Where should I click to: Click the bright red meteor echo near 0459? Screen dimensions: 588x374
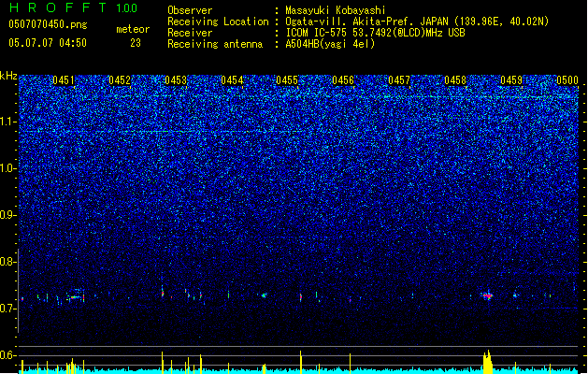(x=487, y=296)
